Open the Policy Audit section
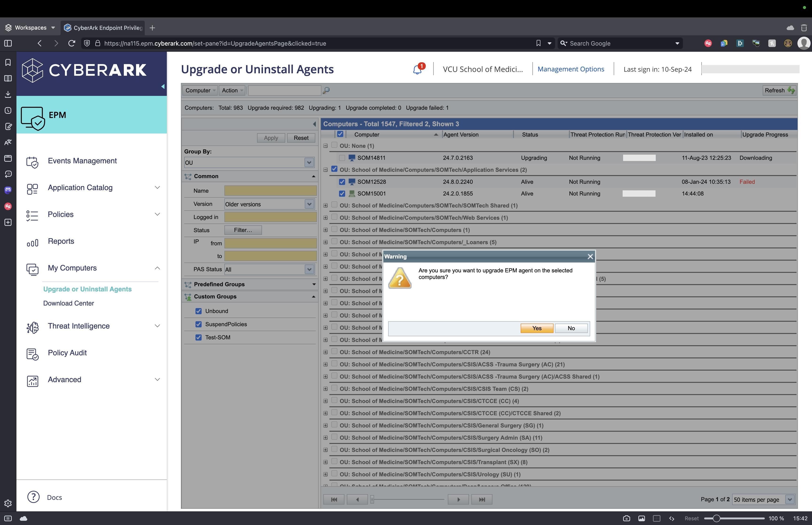Image resolution: width=812 pixels, height=525 pixels. pyautogui.click(x=67, y=353)
